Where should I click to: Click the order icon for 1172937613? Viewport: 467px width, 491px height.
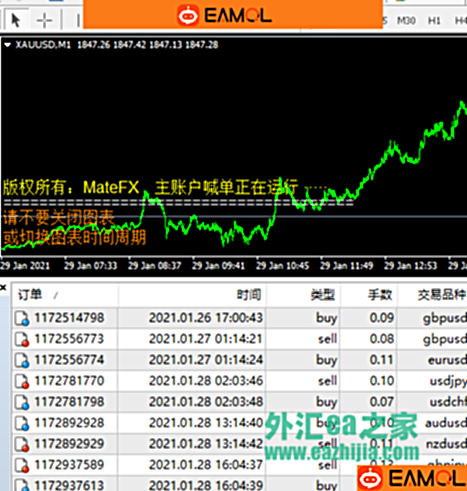point(22,485)
